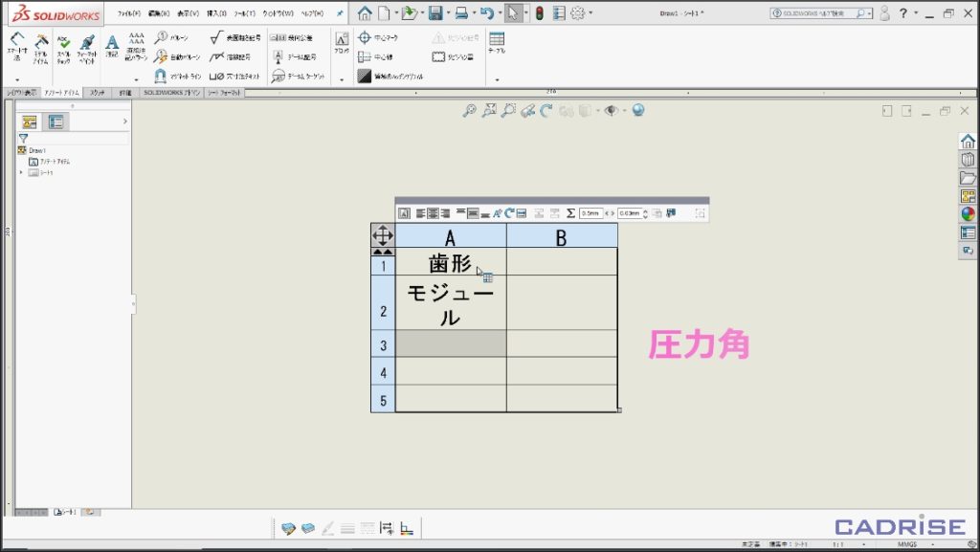Click the Zoom to Fit icon

tap(469, 111)
